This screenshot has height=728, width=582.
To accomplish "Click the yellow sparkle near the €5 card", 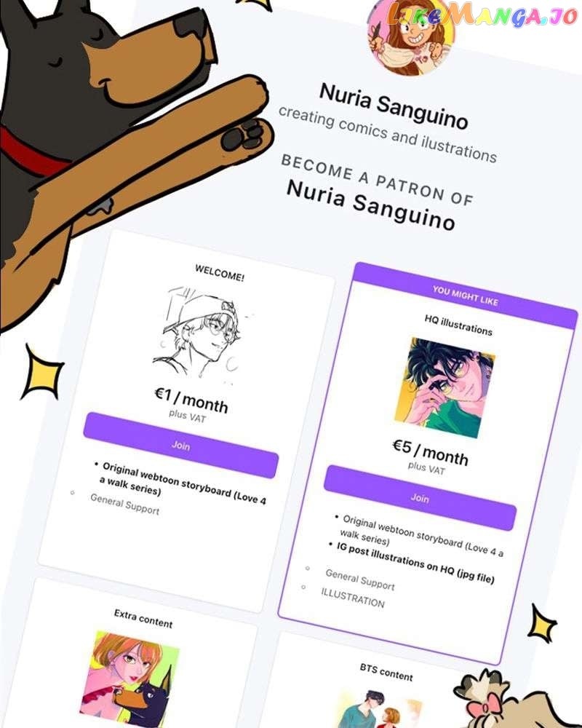I will [x=543, y=624].
